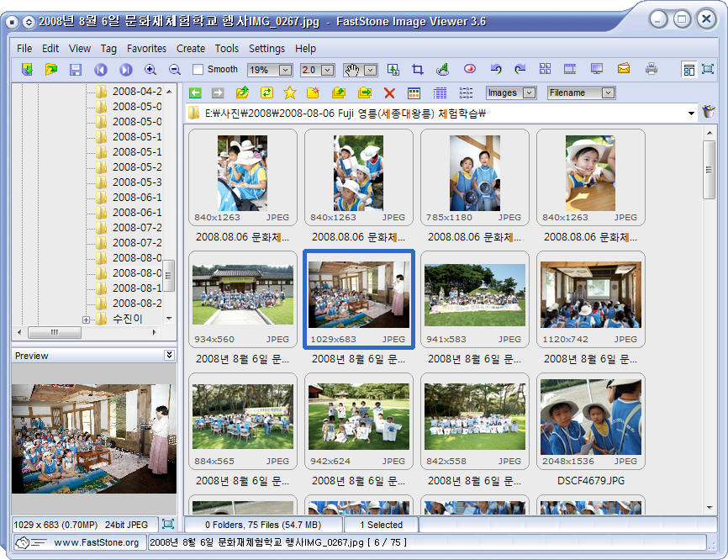
Task: Open the www.FastStone.org link
Action: pyautogui.click(x=96, y=542)
